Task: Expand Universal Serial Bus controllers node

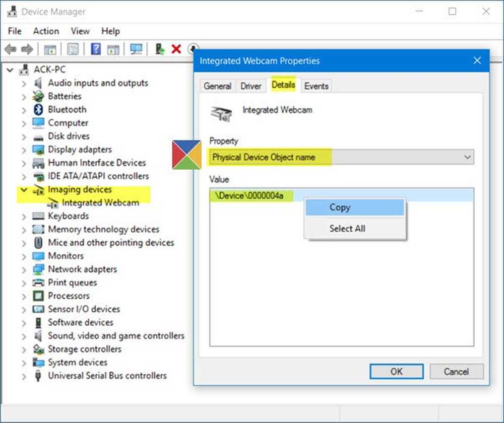Action: pyautogui.click(x=24, y=376)
